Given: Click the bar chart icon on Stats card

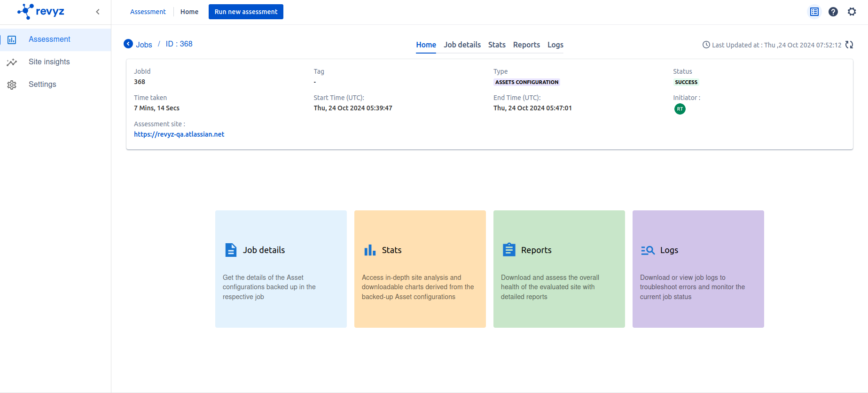Looking at the screenshot, I should click(370, 250).
